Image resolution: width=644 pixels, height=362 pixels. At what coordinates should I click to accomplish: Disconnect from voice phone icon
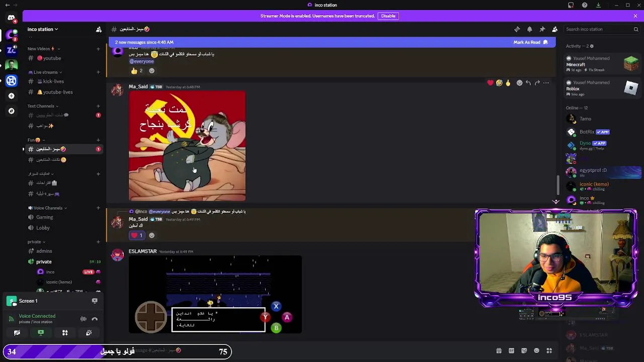click(95, 319)
